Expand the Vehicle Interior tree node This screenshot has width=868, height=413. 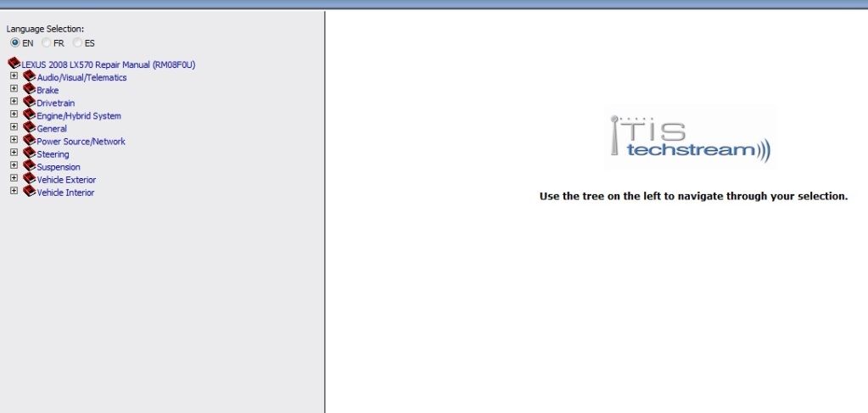(14, 191)
